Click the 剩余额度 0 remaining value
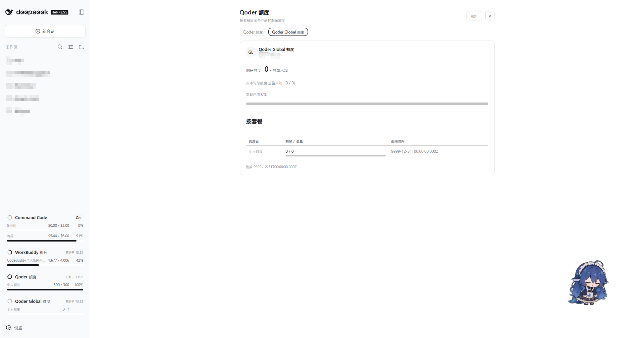The height and width of the screenshot is (338, 644). pos(267,69)
